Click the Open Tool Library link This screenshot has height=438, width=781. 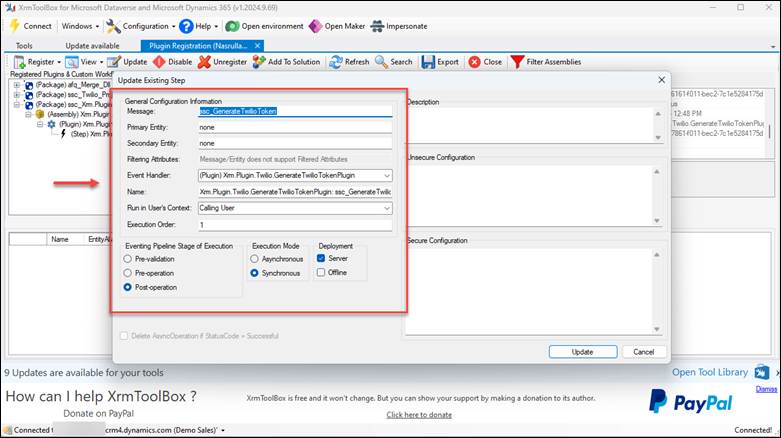coord(710,372)
